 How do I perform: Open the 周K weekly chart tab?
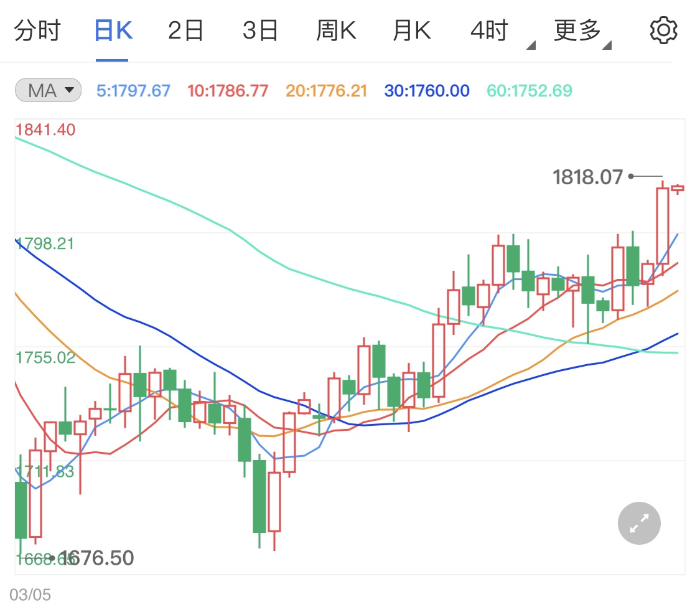[336, 31]
